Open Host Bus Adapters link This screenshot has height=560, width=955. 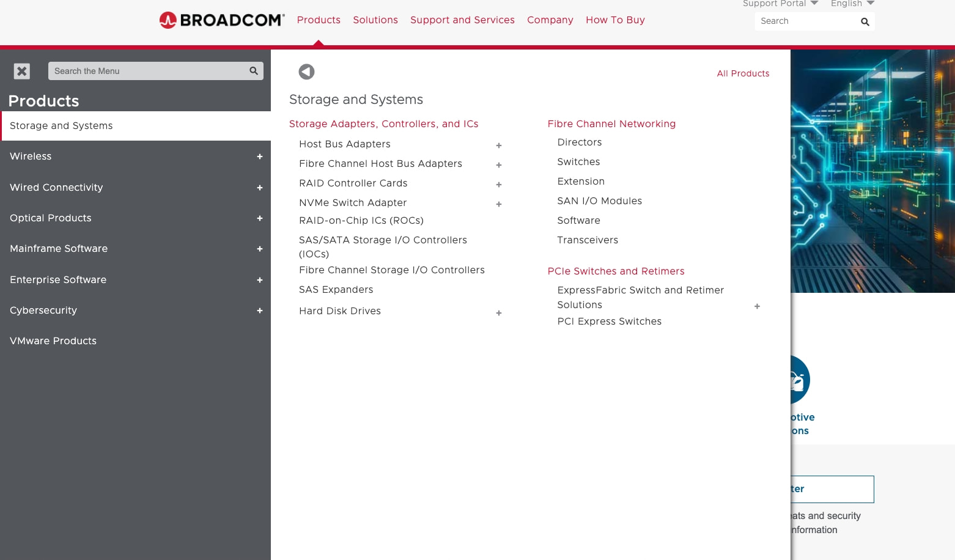coord(345,144)
